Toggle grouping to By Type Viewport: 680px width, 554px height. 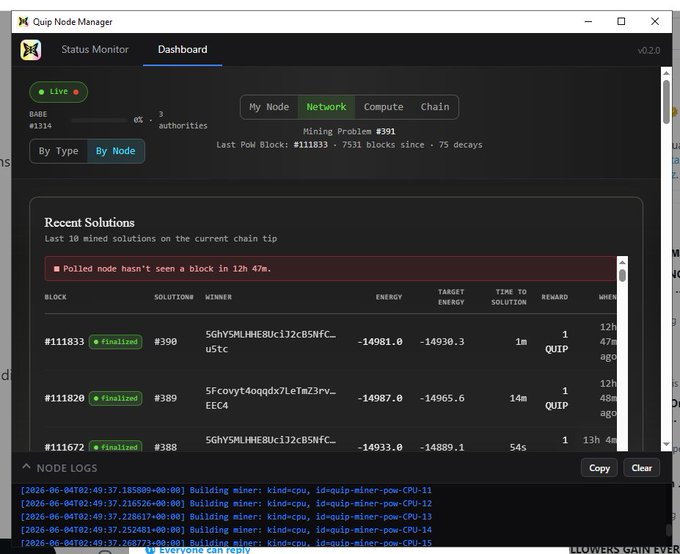pos(59,151)
